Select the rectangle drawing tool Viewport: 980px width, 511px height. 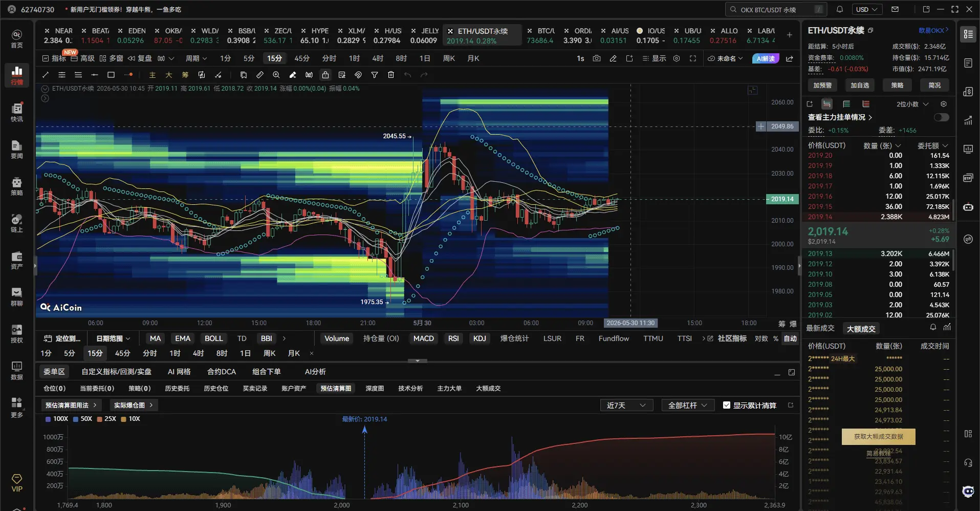[111, 75]
